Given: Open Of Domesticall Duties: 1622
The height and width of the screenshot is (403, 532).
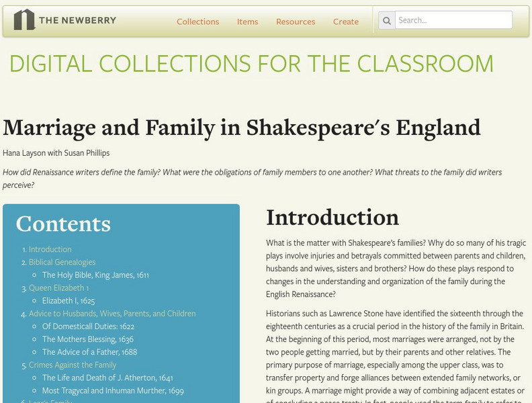Looking at the screenshot, I should pyautogui.click(x=88, y=326).
